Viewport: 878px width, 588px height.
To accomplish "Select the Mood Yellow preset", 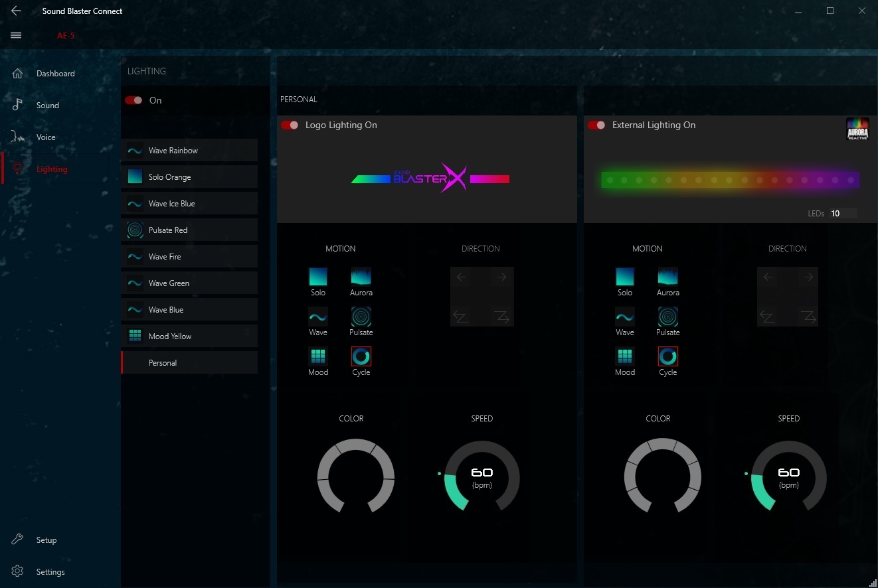I will point(189,336).
